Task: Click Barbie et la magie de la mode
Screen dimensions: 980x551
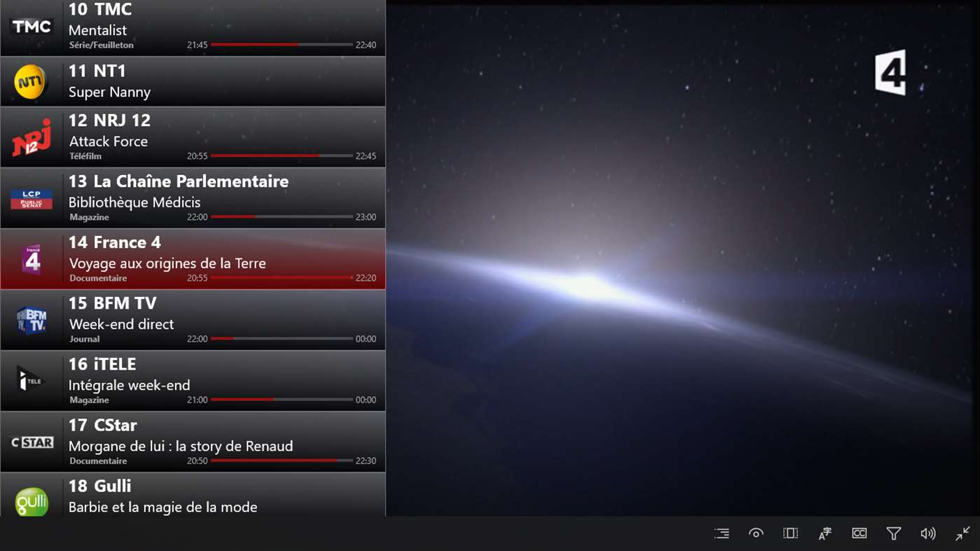Action: 163,507
